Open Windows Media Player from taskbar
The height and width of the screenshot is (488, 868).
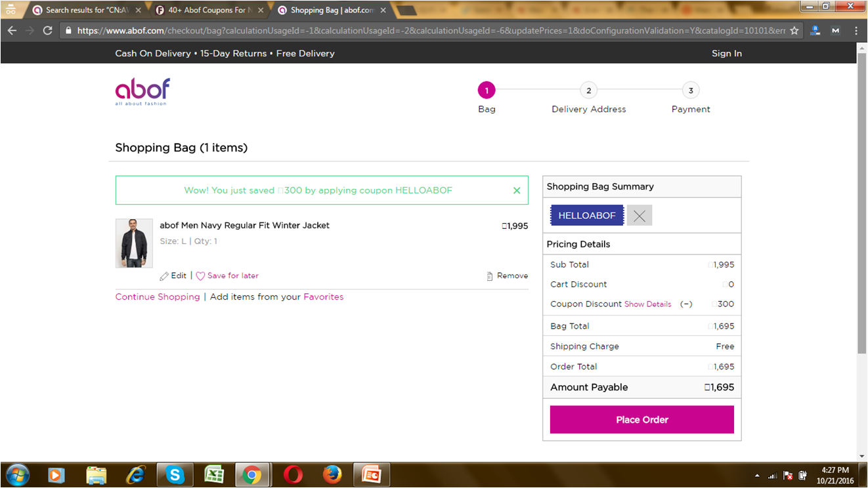pyautogui.click(x=56, y=475)
